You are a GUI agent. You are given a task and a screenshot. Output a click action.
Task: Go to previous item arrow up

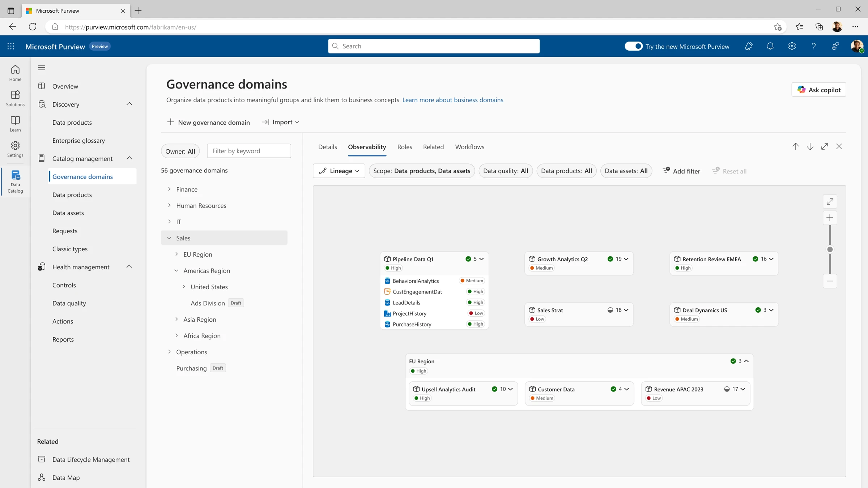(x=796, y=146)
